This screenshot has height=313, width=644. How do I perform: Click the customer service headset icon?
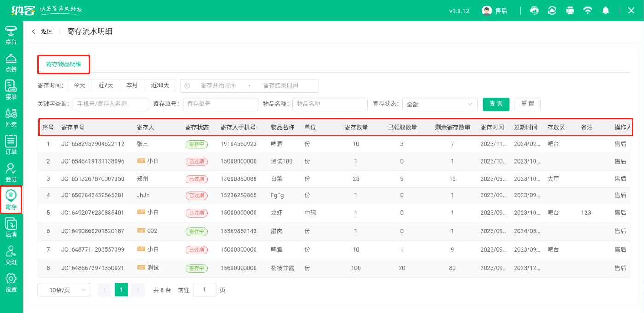tap(534, 11)
